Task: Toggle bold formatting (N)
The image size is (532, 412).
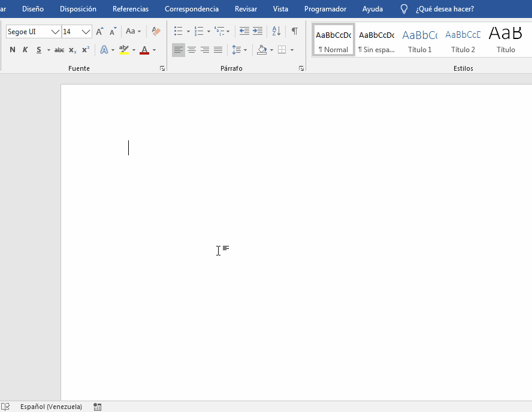Action: (13, 50)
